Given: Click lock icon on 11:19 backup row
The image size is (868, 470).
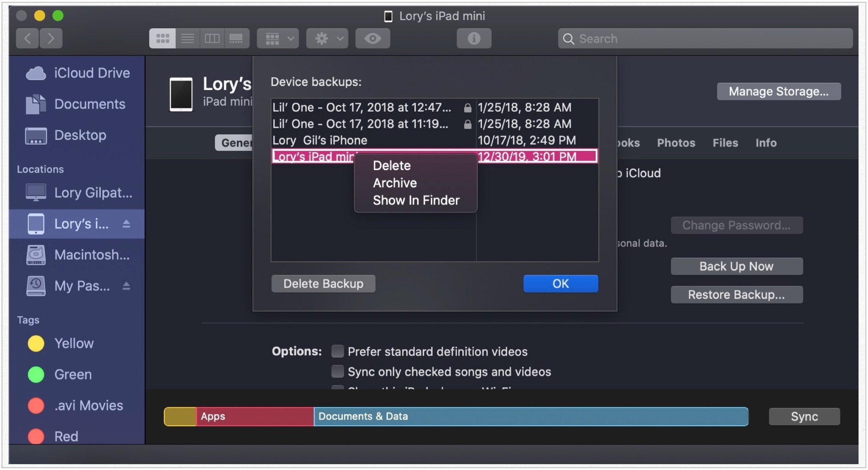Looking at the screenshot, I should (467, 124).
